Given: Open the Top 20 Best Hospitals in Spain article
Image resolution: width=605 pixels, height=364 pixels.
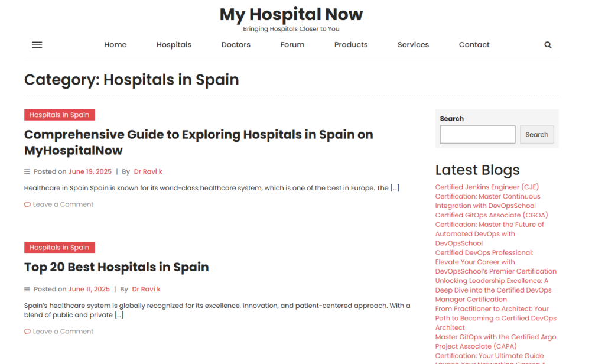Looking at the screenshot, I should pyautogui.click(x=116, y=267).
